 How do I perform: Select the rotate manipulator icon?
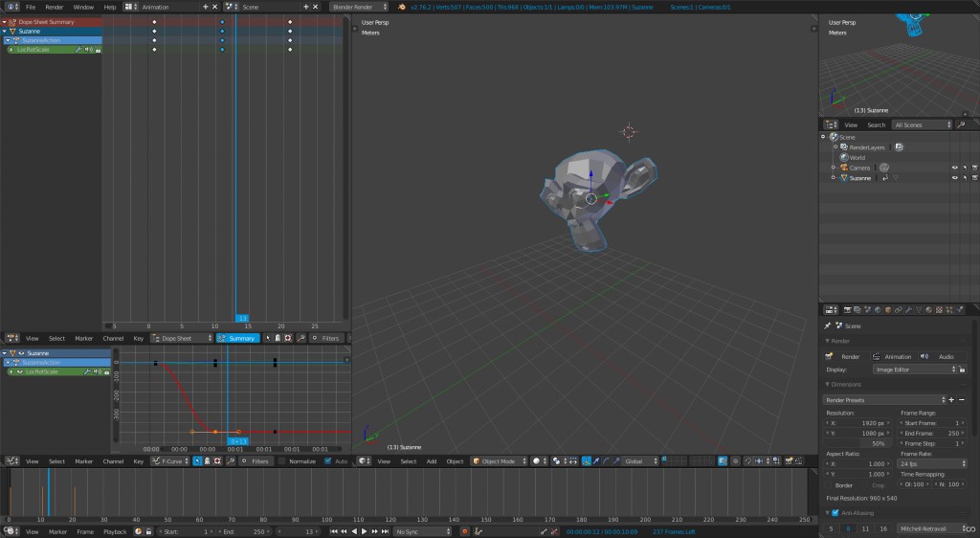[606, 461]
